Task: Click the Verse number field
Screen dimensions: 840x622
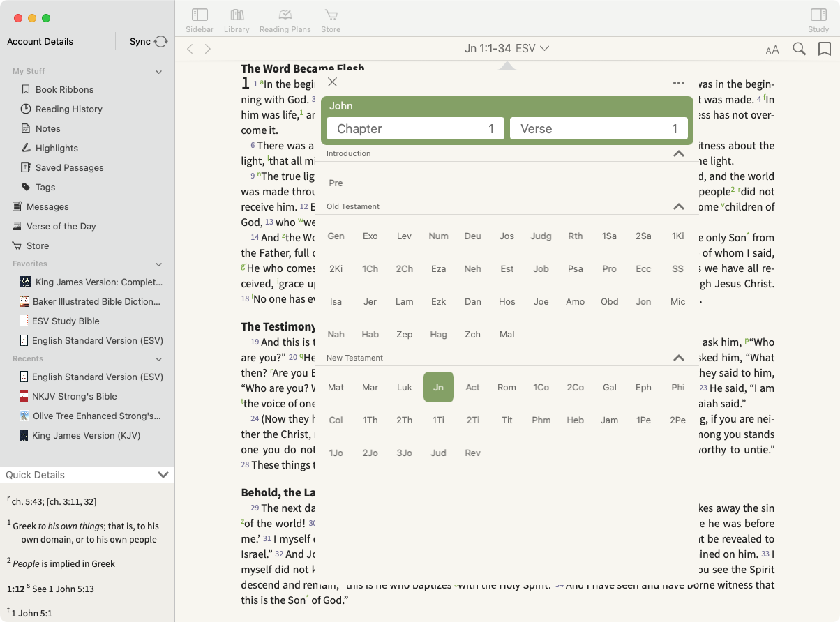Action: [599, 128]
